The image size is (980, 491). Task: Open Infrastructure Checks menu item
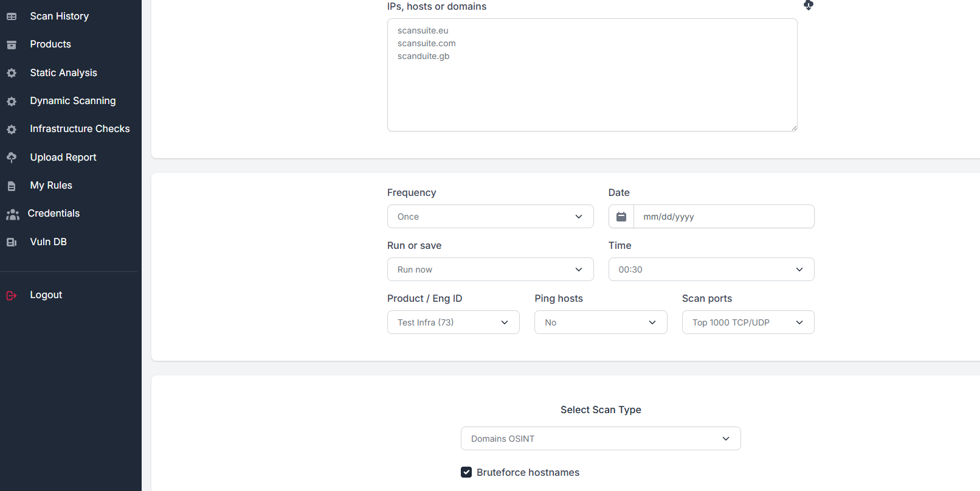pos(80,129)
